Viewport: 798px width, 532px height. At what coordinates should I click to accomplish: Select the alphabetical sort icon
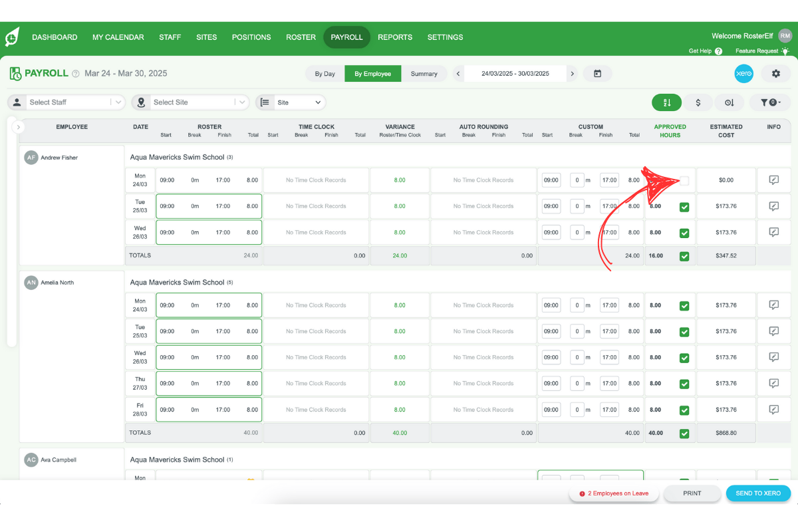click(666, 102)
